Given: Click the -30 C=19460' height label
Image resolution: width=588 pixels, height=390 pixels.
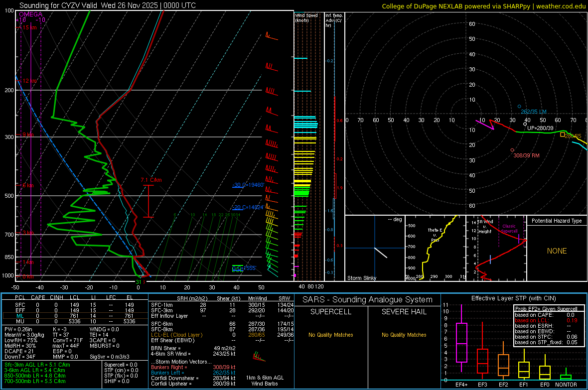Looking at the screenshot, I should tap(248, 185).
